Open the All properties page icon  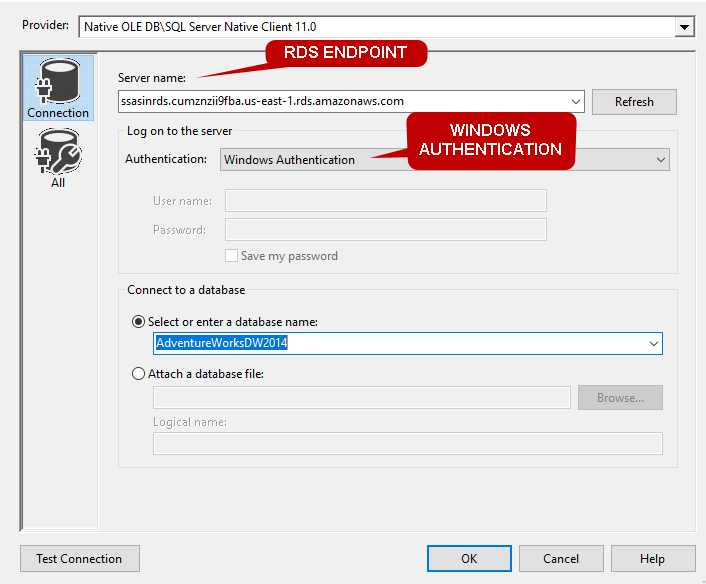pos(58,158)
